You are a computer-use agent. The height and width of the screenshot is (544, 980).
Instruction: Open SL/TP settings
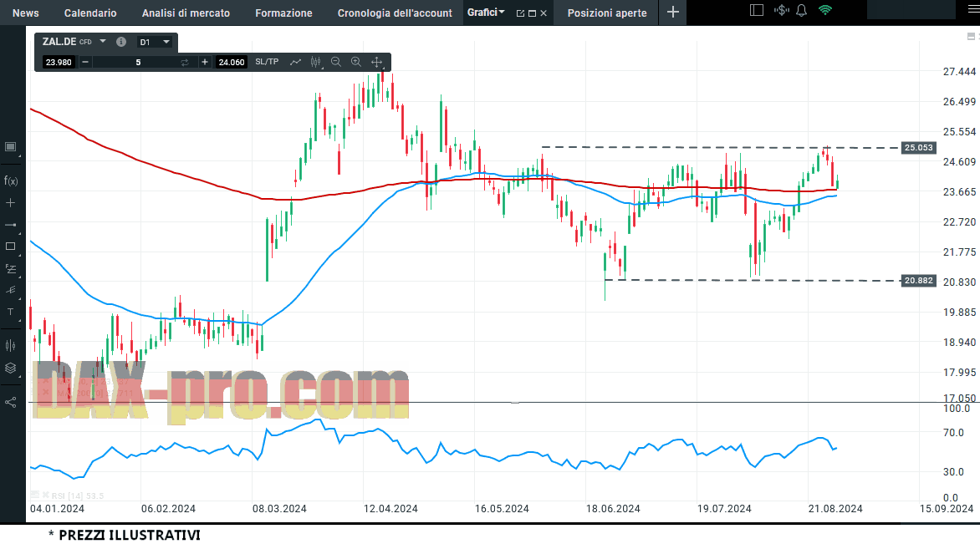(x=267, y=61)
